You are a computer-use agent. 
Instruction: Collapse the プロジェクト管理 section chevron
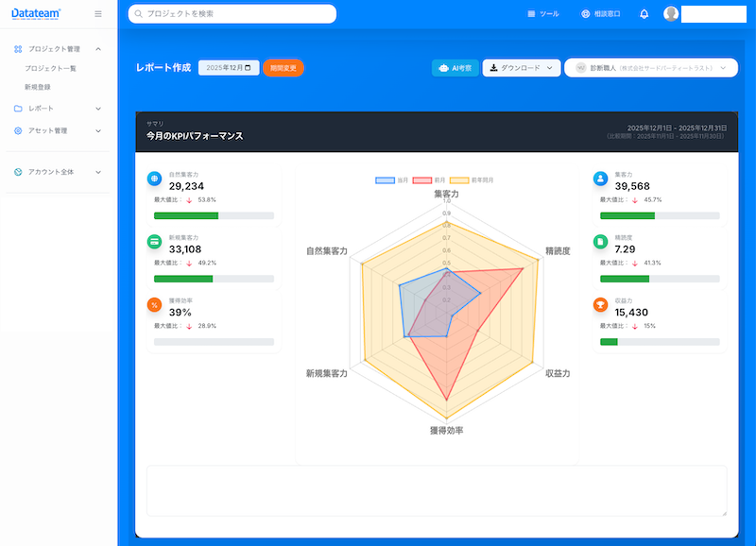pyautogui.click(x=98, y=49)
